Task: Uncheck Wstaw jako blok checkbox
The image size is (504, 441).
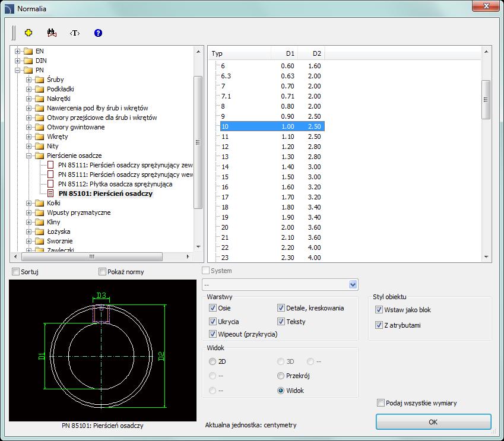Action: point(379,310)
